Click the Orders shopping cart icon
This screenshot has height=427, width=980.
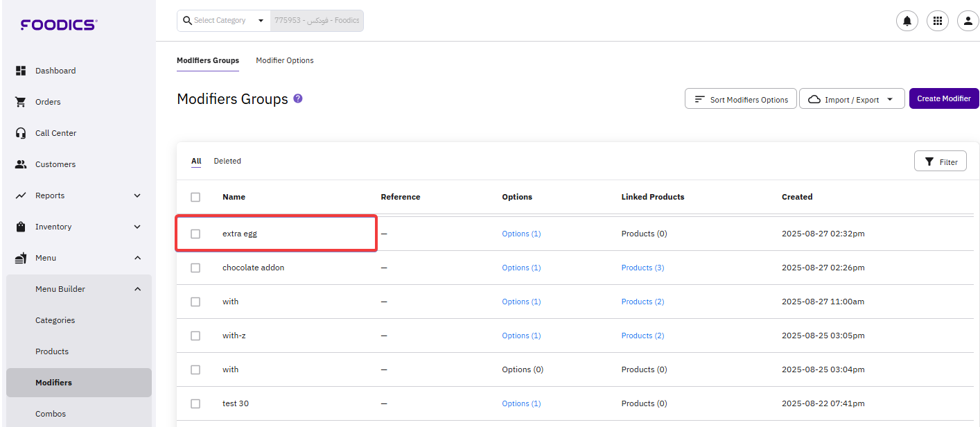tap(21, 102)
